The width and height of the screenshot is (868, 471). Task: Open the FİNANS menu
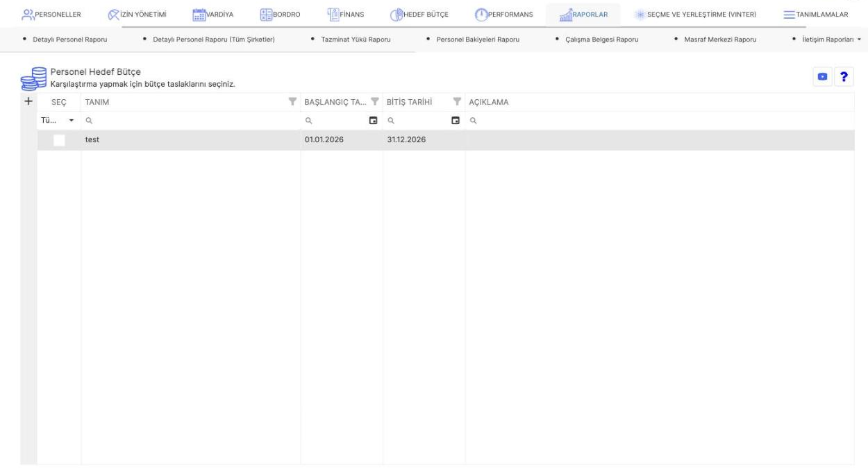click(345, 15)
